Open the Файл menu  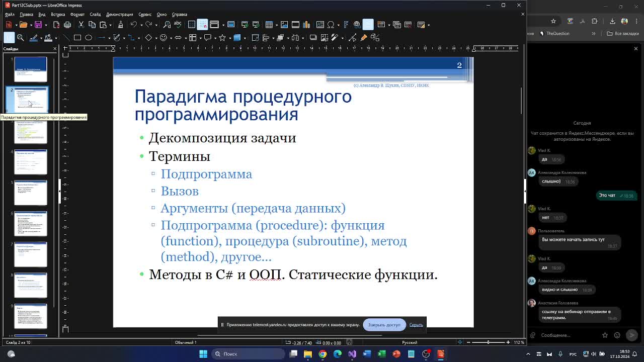point(10,15)
